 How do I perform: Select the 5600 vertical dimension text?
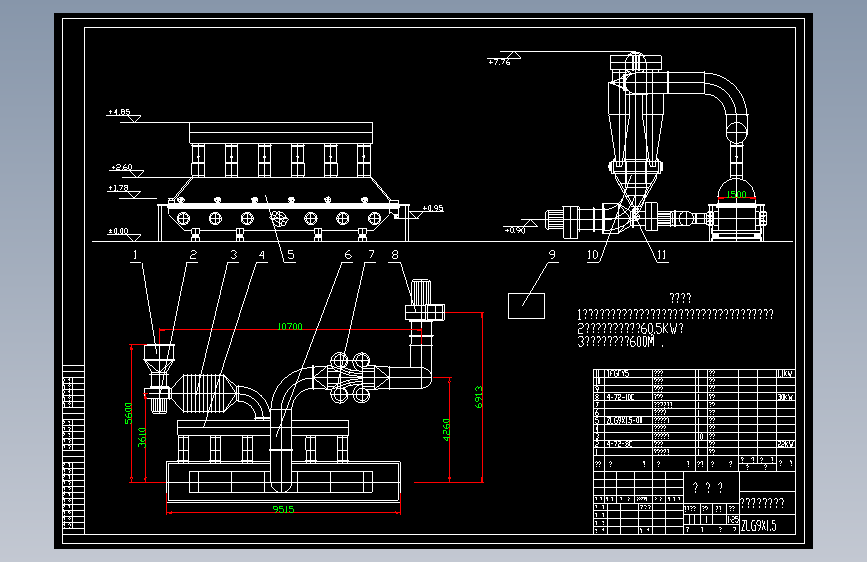pyautogui.click(x=128, y=413)
